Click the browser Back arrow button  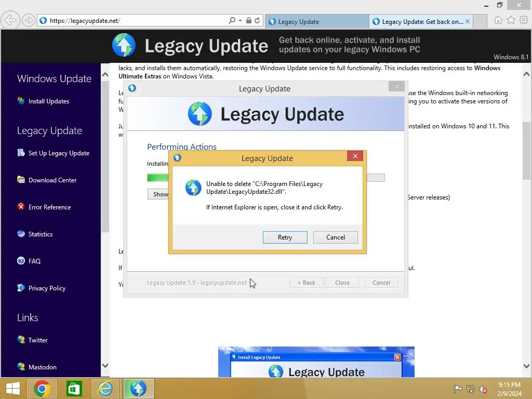10,20
